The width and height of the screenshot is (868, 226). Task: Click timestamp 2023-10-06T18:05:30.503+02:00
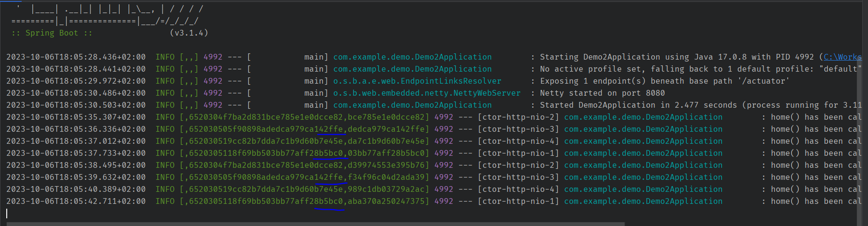(x=76, y=105)
